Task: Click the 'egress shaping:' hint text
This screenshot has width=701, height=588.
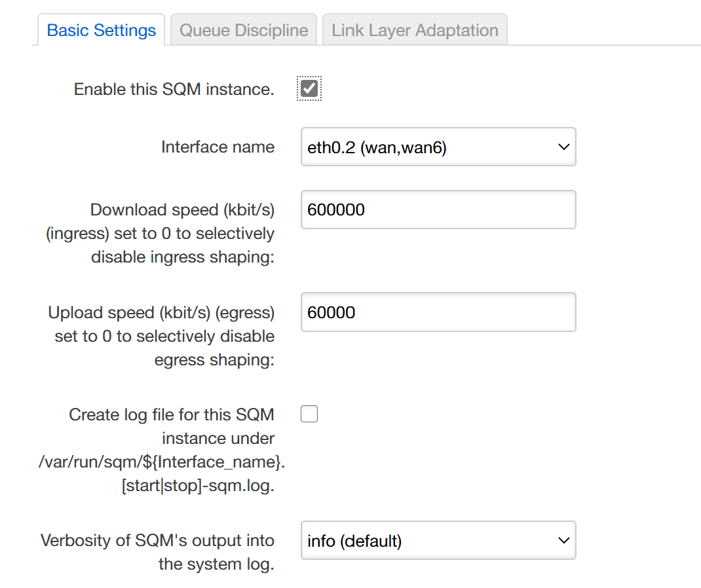Action: pos(214,360)
